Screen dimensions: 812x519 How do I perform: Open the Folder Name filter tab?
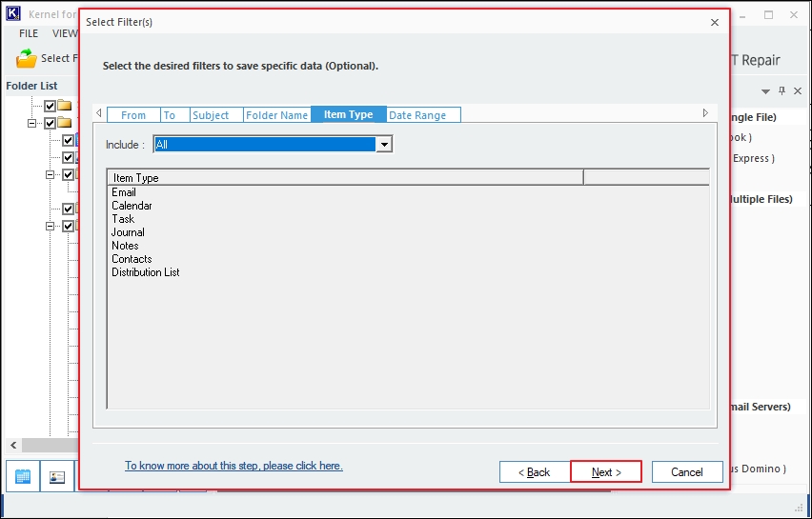pos(277,115)
